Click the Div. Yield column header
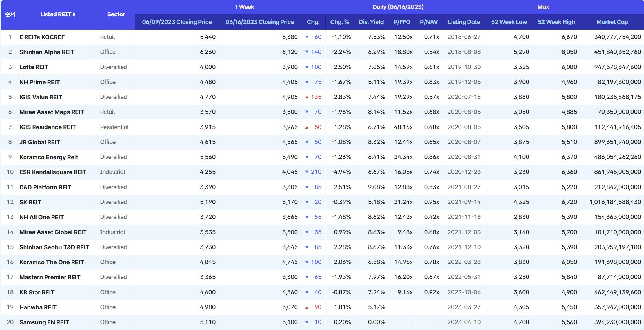The width and height of the screenshot is (644, 330). [371, 22]
